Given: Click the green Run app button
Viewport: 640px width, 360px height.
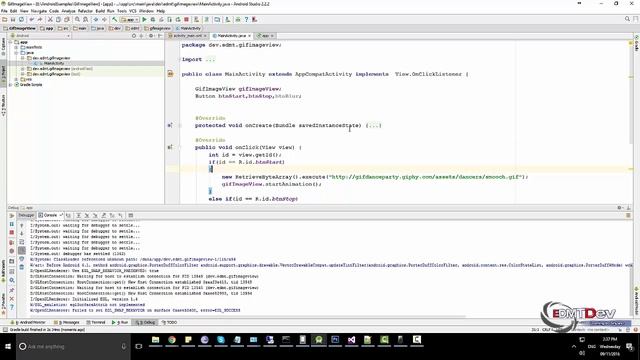Looking at the screenshot, I should coord(144,20).
